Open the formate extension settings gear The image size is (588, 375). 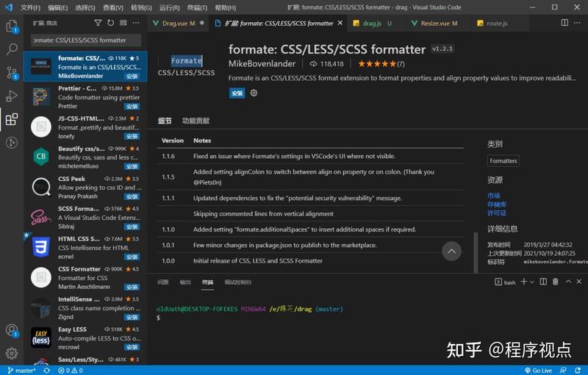coord(254,93)
